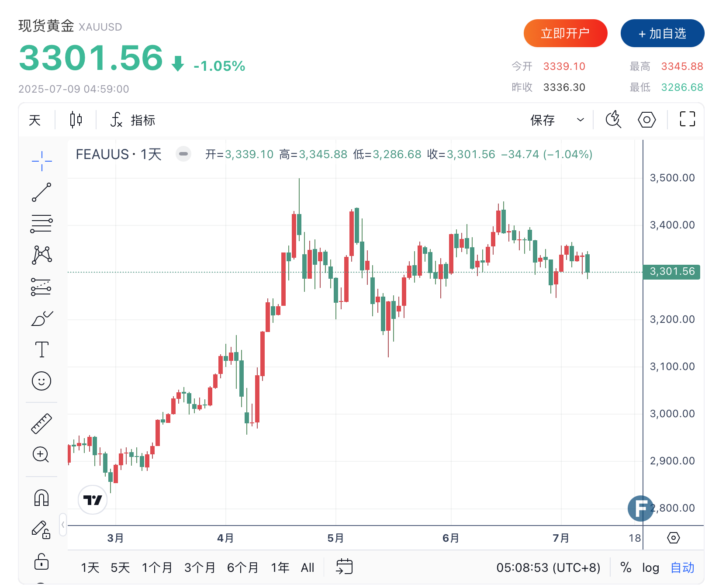Select the crosshair cursor tool
Viewport: 705px width, 588px height.
click(x=41, y=160)
